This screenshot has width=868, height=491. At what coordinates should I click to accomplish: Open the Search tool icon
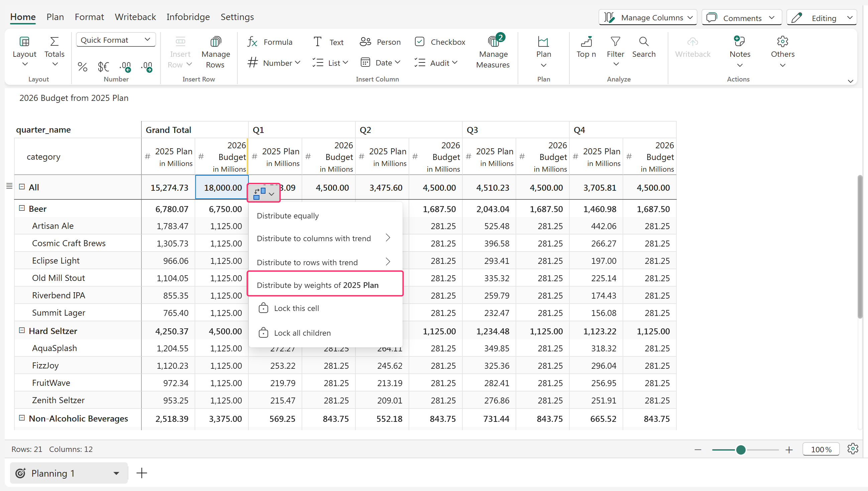point(643,42)
